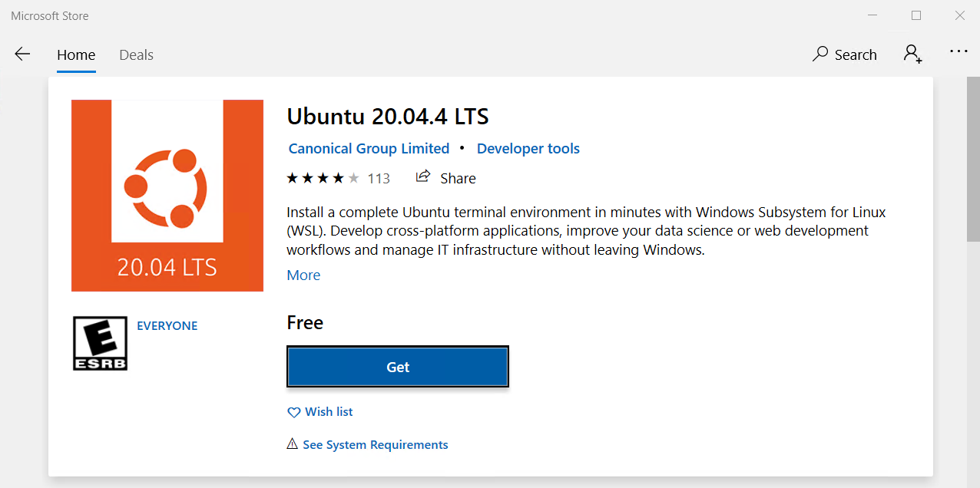This screenshot has width=980, height=488.
Task: Open the Developer tools category link
Action: click(x=528, y=149)
